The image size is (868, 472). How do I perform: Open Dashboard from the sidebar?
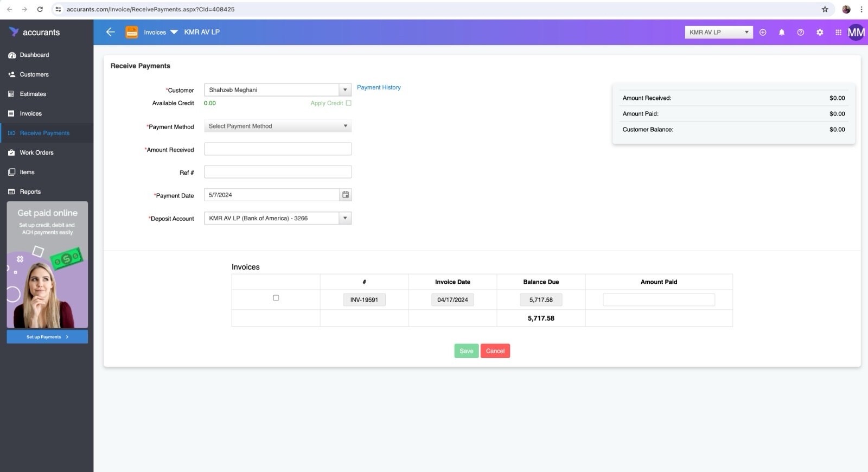34,55
